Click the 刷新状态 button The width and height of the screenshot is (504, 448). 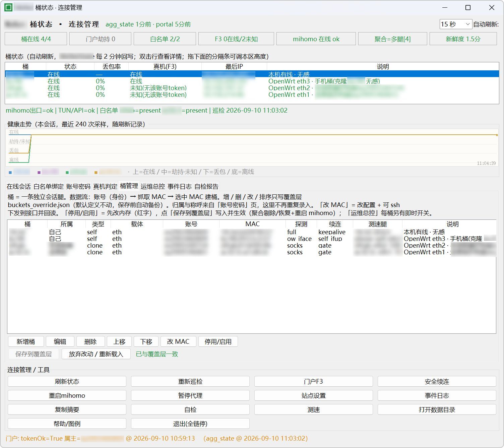pyautogui.click(x=67, y=381)
